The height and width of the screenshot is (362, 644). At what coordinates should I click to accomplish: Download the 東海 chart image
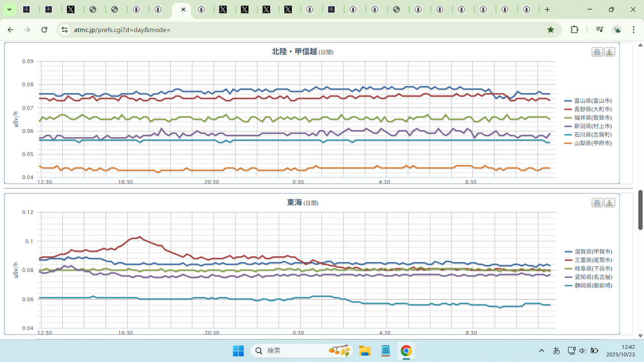tap(610, 203)
